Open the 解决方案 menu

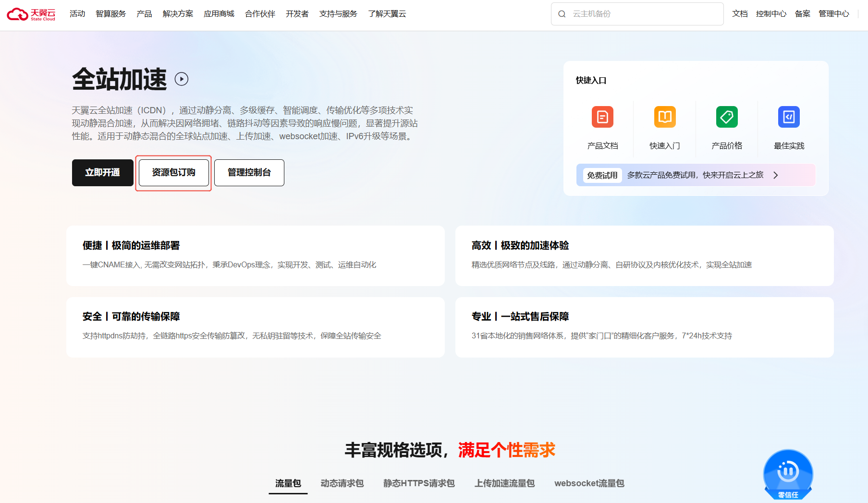[x=178, y=14]
